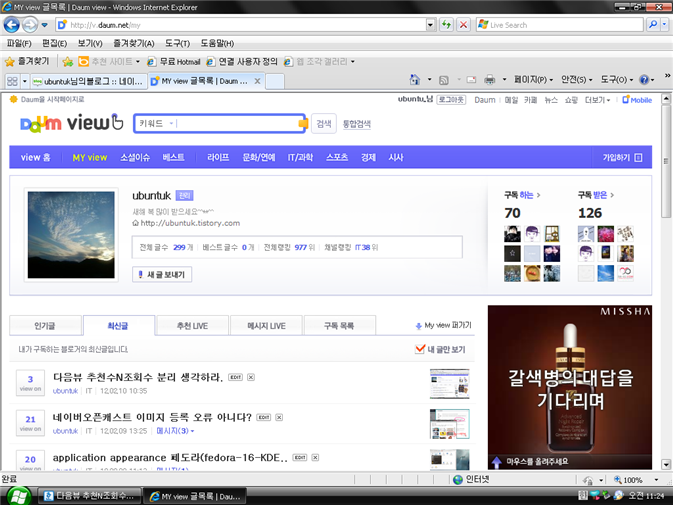Click the RSS feeds icon
Image resolution: width=673 pixels, height=505 pixels.
tap(443, 80)
